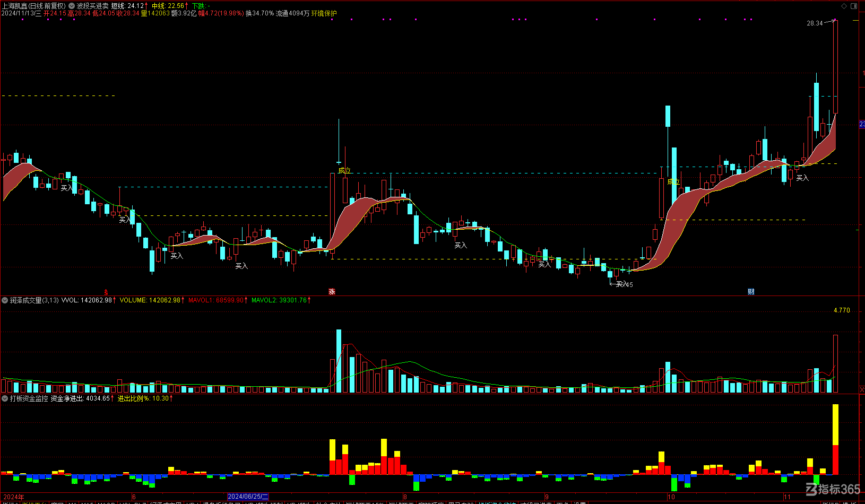The image size is (865, 504).
Task: Click the 4.770 volume scale label
Action: point(842,310)
